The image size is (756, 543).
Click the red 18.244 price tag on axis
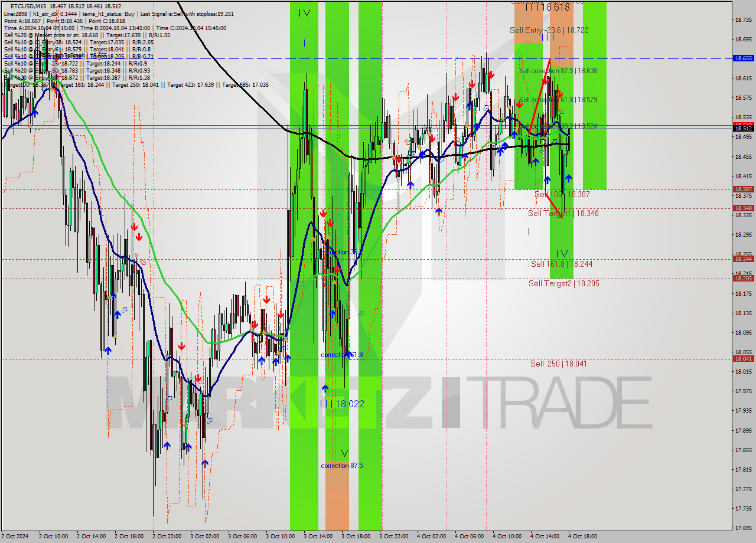pyautogui.click(x=742, y=259)
